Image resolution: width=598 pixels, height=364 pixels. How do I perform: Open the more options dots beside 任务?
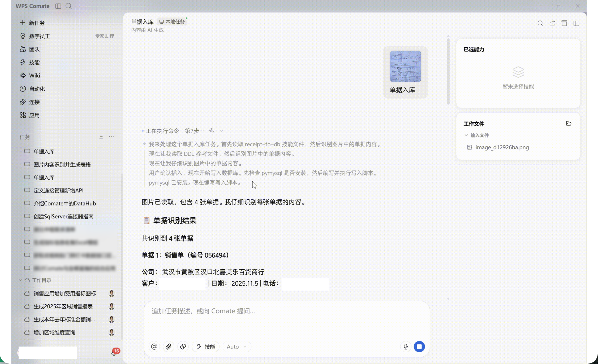pos(111,137)
